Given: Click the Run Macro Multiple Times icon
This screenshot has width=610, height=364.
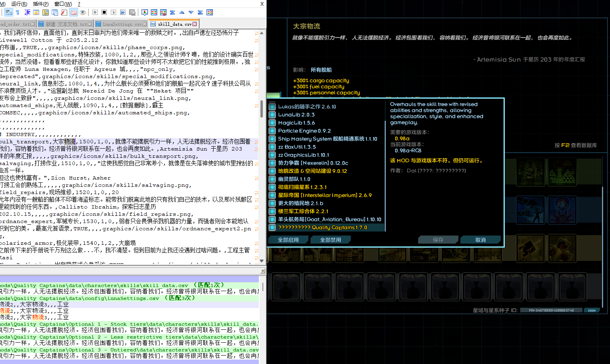Looking at the screenshot, I should 123,12.
